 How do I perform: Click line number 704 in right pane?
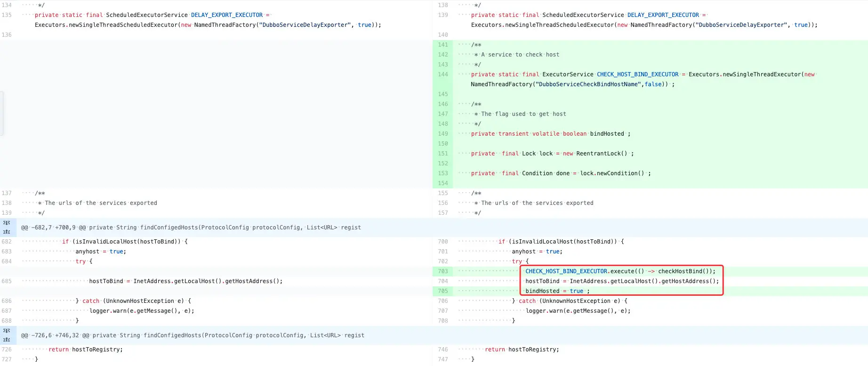click(x=442, y=281)
